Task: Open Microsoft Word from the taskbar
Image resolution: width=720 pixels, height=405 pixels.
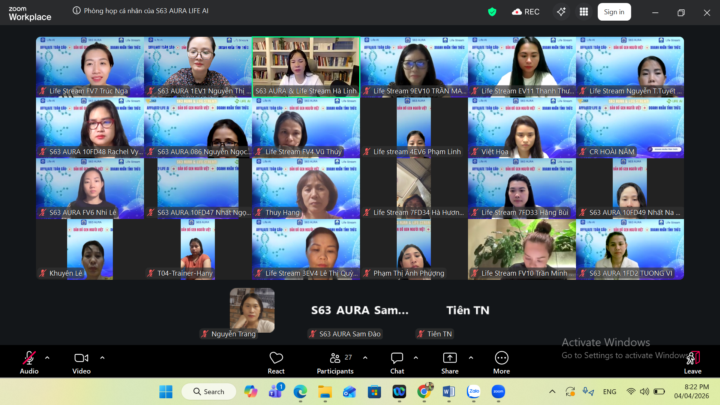Action: coord(449,392)
